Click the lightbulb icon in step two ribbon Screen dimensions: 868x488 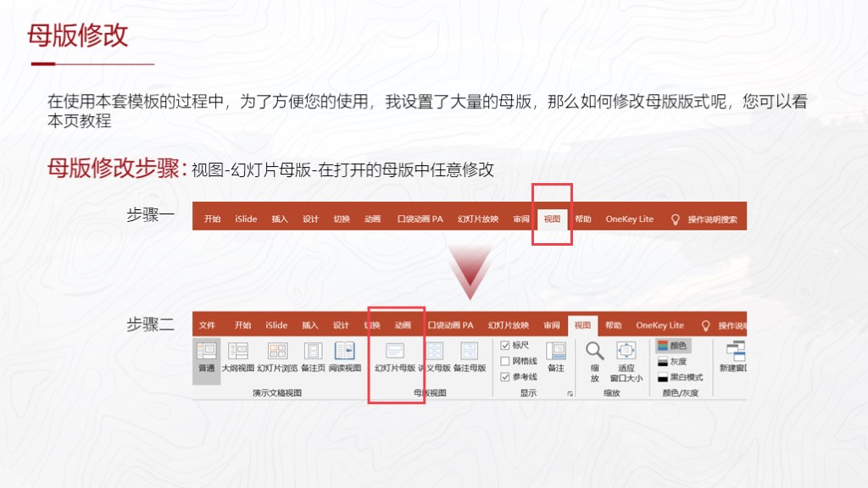point(706,326)
